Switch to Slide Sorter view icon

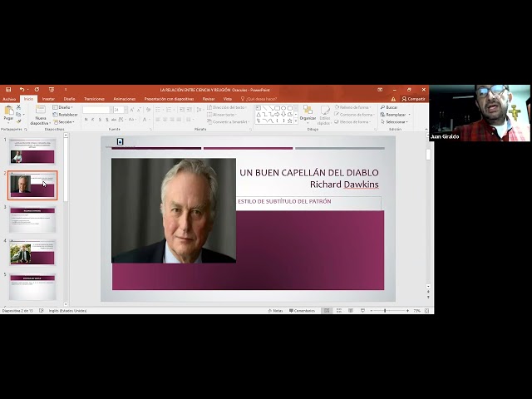click(338, 310)
